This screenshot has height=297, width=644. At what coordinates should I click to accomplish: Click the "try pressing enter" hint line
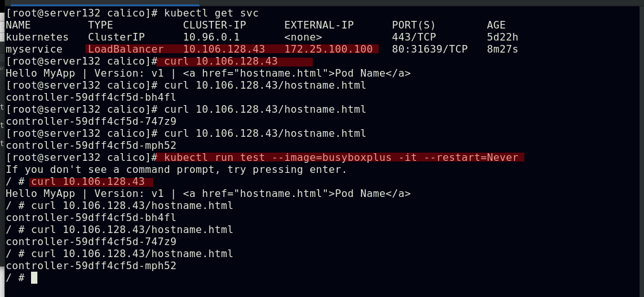(176, 170)
